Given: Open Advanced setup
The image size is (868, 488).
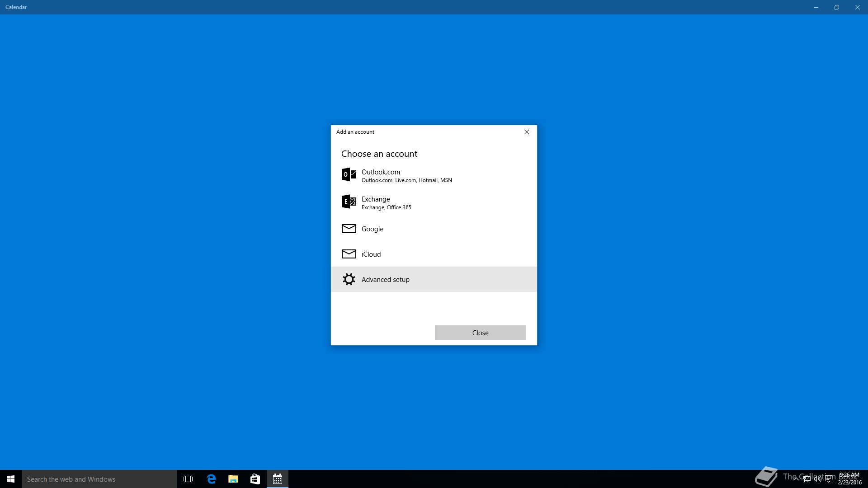Looking at the screenshot, I should 434,279.
